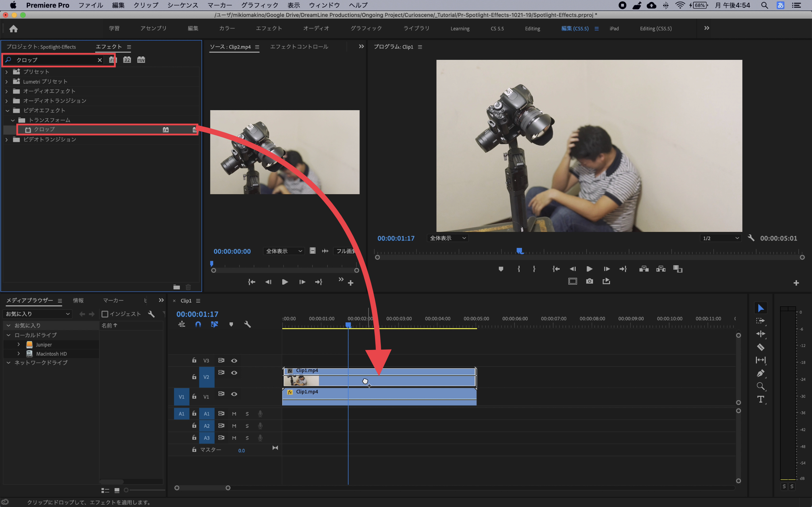This screenshot has width=812, height=507.
Task: Toggle V2 track output eye icon
Action: tap(234, 373)
